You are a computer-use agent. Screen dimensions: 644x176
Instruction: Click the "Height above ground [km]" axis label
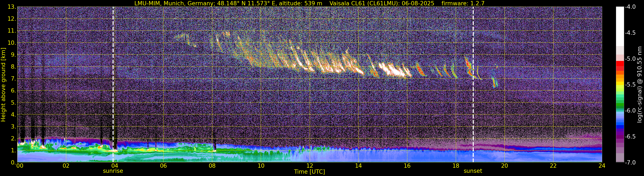(x=3, y=85)
